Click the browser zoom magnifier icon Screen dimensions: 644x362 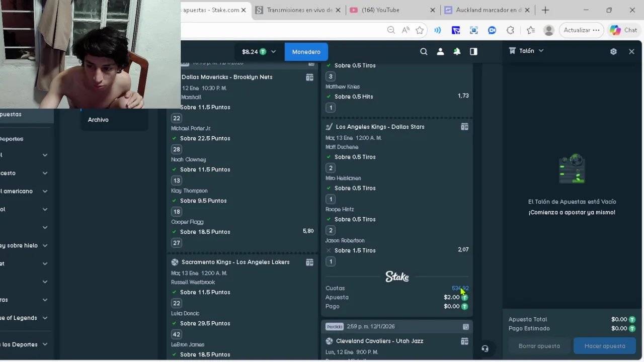[x=391, y=30]
